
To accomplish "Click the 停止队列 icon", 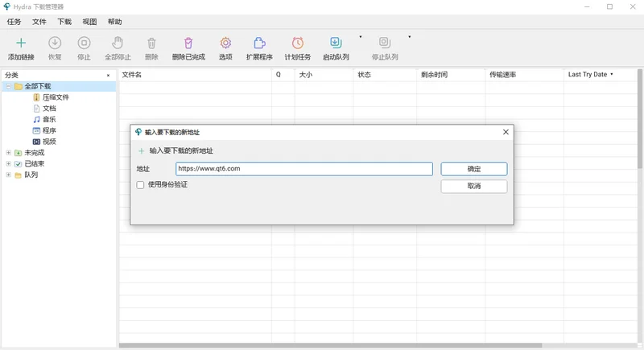I will 385,43.
